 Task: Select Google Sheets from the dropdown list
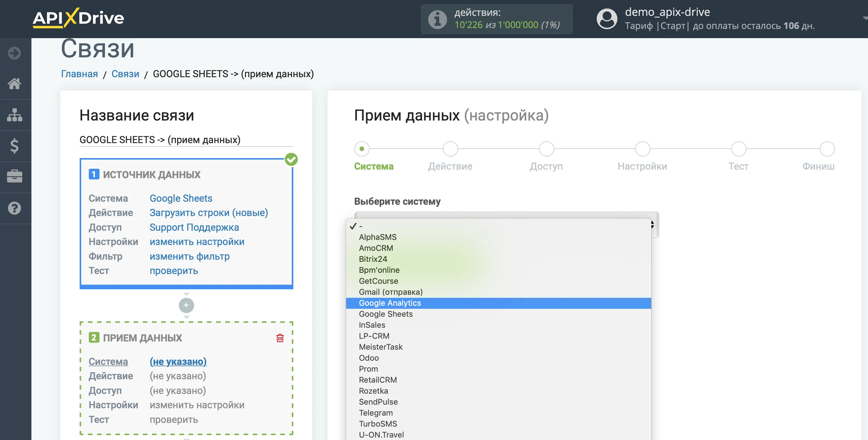(498, 314)
